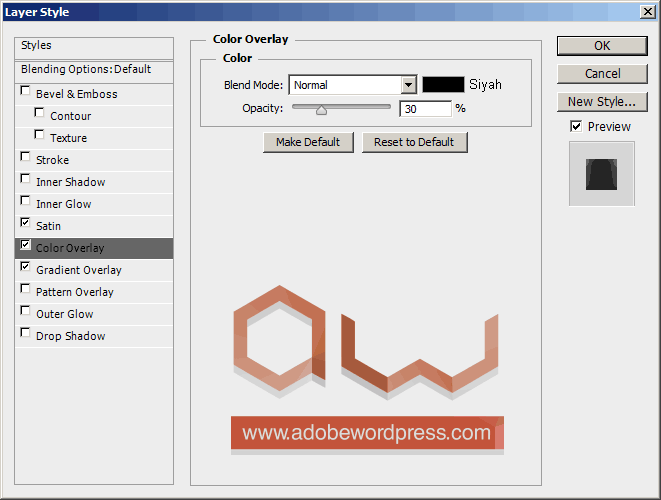Viewport: 661px width, 500px height.
Task: Check the Inner Glow checkbox
Action: pos(25,200)
